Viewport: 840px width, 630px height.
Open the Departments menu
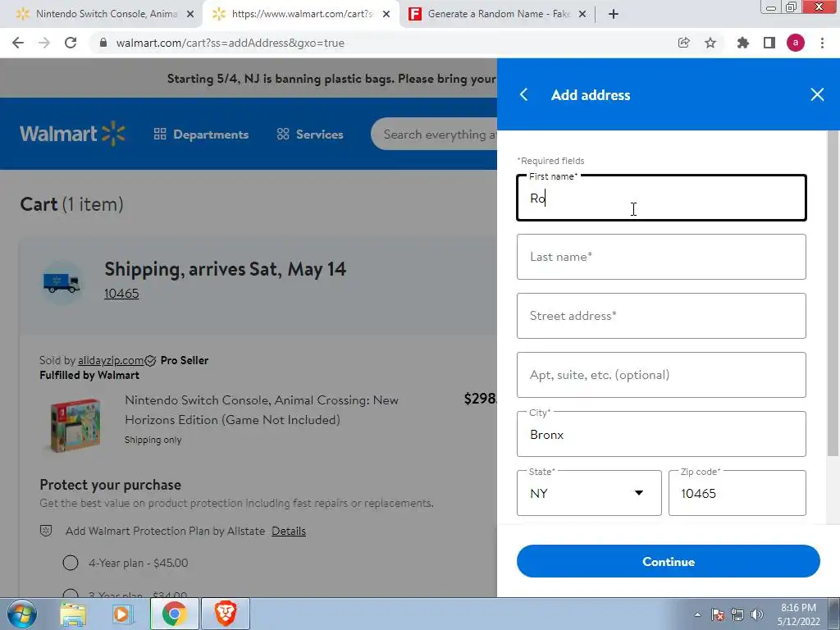pos(201,135)
